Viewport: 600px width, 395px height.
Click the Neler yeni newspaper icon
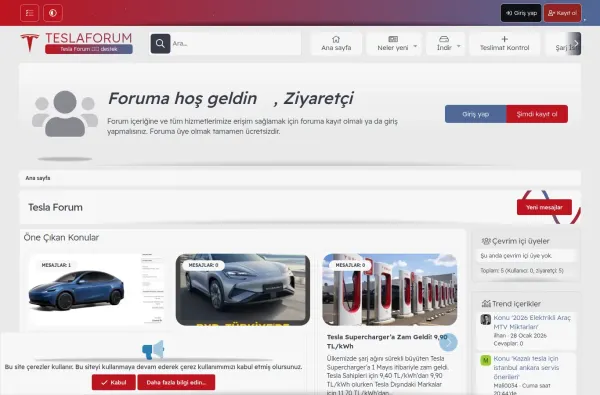coord(393,39)
